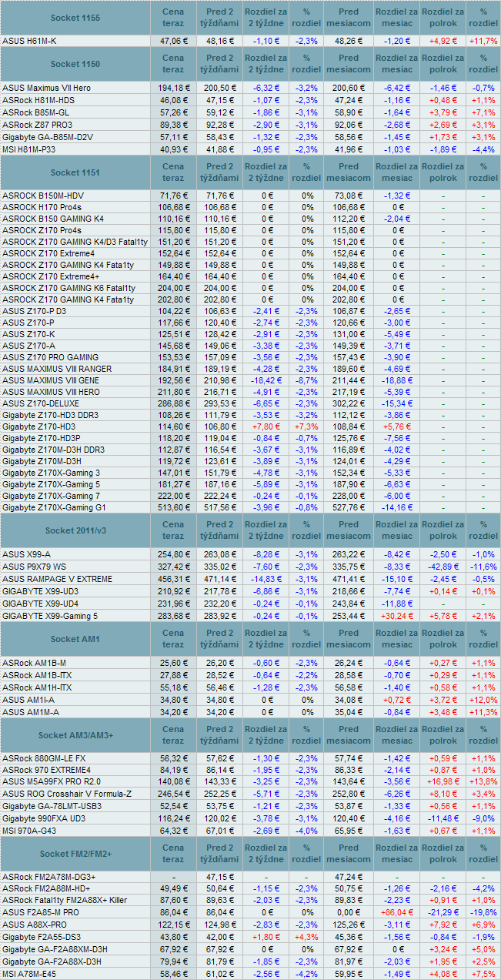Select ASRock B85M-GL product name
This screenshot has height=980, width=501.
pos(36,112)
